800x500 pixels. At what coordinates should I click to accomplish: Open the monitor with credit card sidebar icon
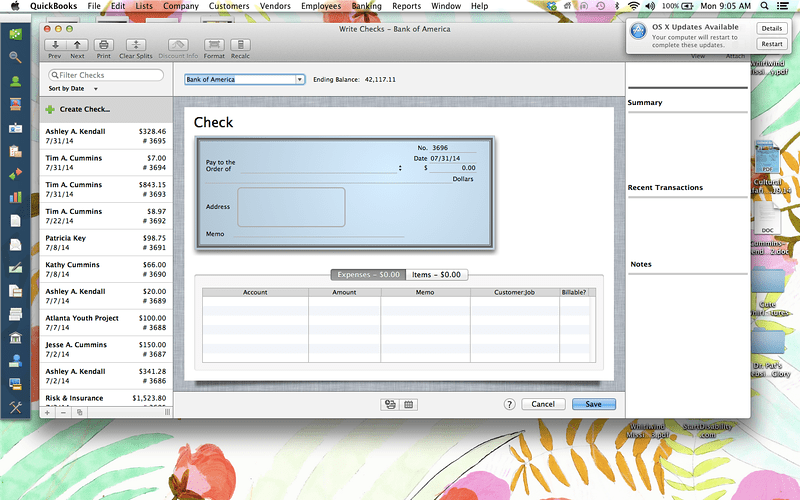15,384
